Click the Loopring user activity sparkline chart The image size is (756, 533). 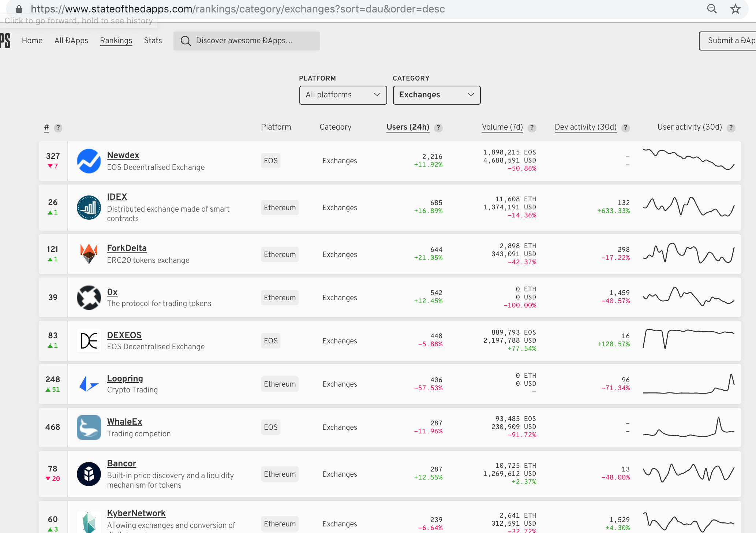pyautogui.click(x=689, y=384)
